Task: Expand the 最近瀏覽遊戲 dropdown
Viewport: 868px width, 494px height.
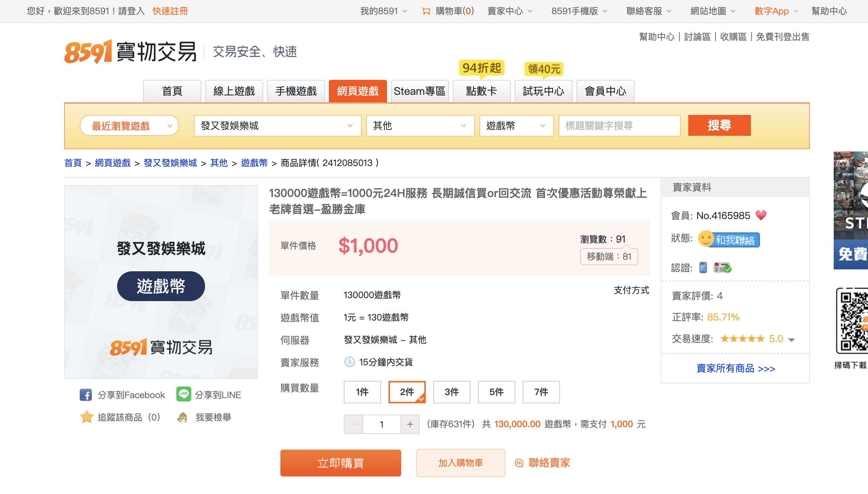Action: (x=129, y=126)
